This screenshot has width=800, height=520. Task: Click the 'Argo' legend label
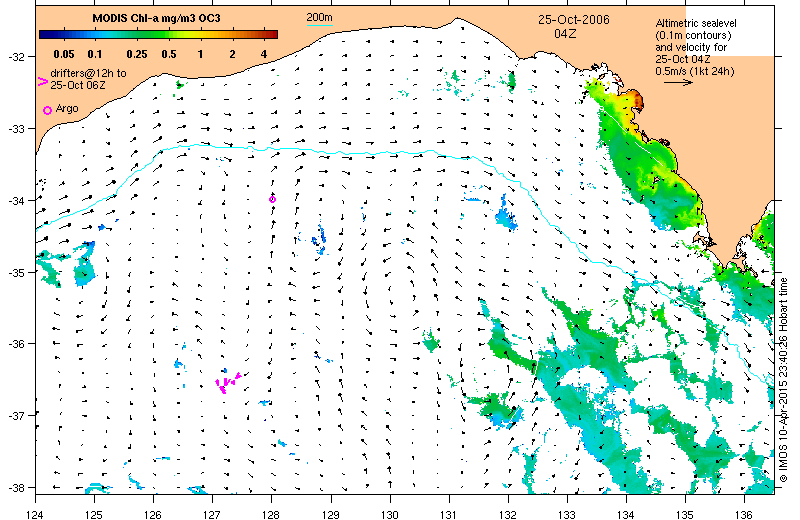[x=67, y=109]
